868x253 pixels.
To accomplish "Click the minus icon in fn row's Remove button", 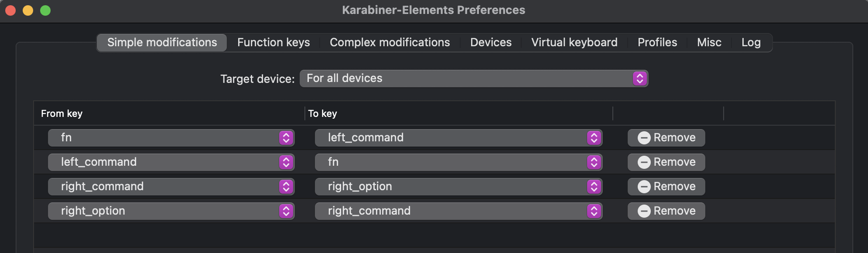I will pos(644,138).
